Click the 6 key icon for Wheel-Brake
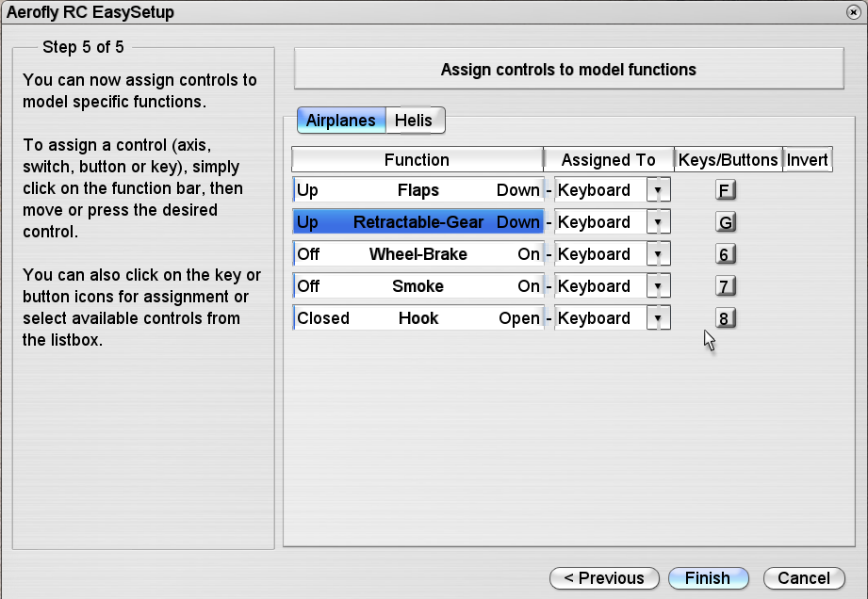 [725, 255]
